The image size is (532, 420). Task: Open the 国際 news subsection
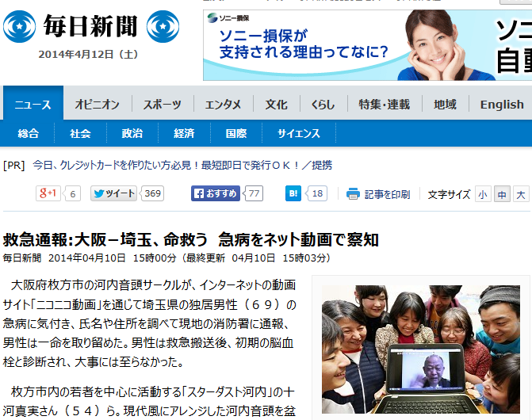pos(236,133)
